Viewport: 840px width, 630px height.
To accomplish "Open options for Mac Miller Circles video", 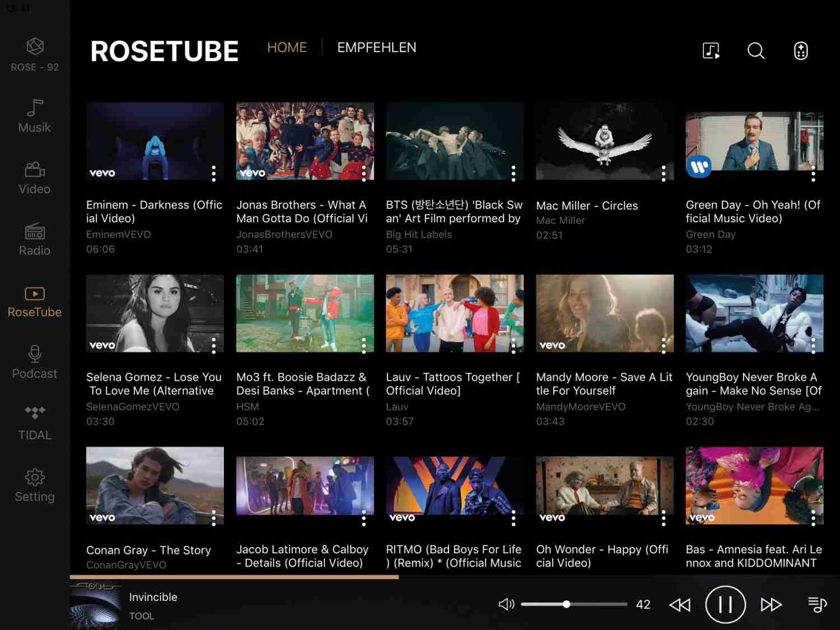I will (x=664, y=173).
